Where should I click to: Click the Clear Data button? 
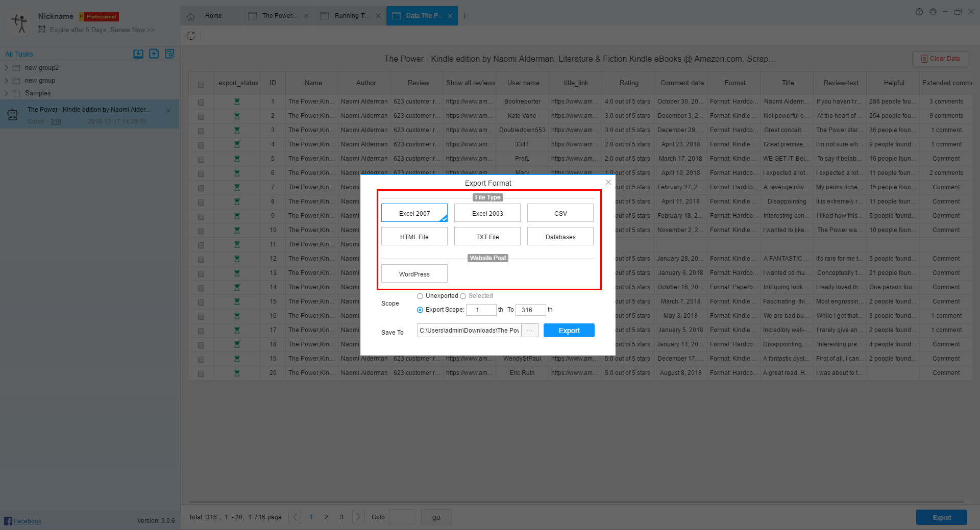tap(940, 59)
